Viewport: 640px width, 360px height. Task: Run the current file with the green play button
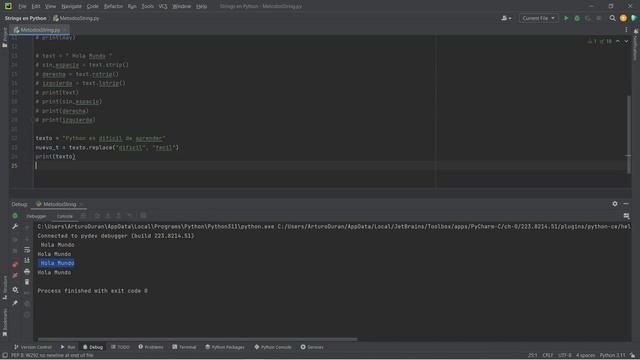pyautogui.click(x=566, y=18)
